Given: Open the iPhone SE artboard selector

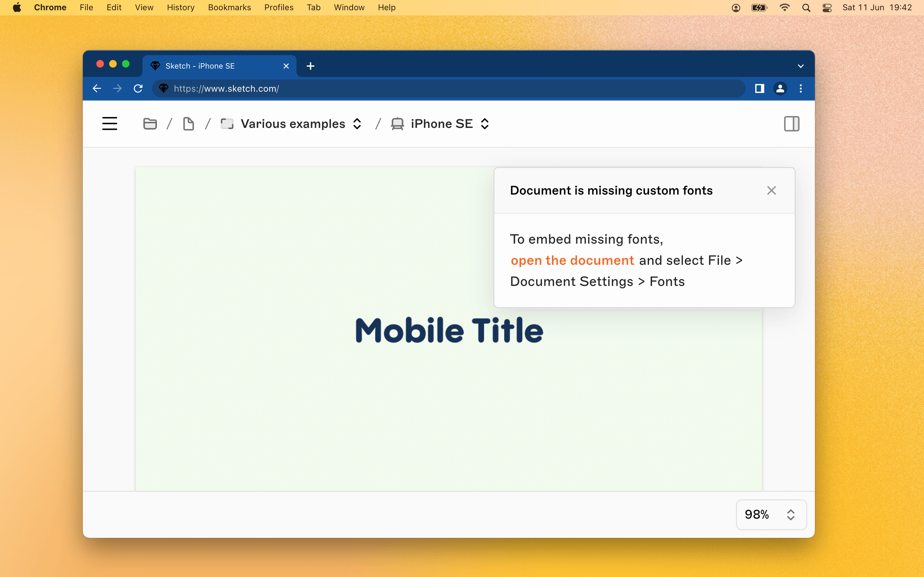Looking at the screenshot, I should point(484,123).
